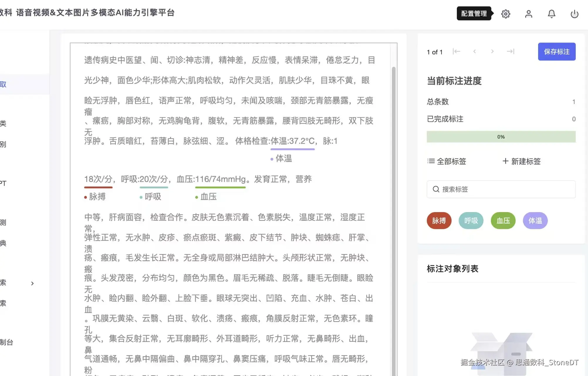Select the purple Temperature (体温) tag
The height and width of the screenshot is (376, 588).
[x=535, y=221]
